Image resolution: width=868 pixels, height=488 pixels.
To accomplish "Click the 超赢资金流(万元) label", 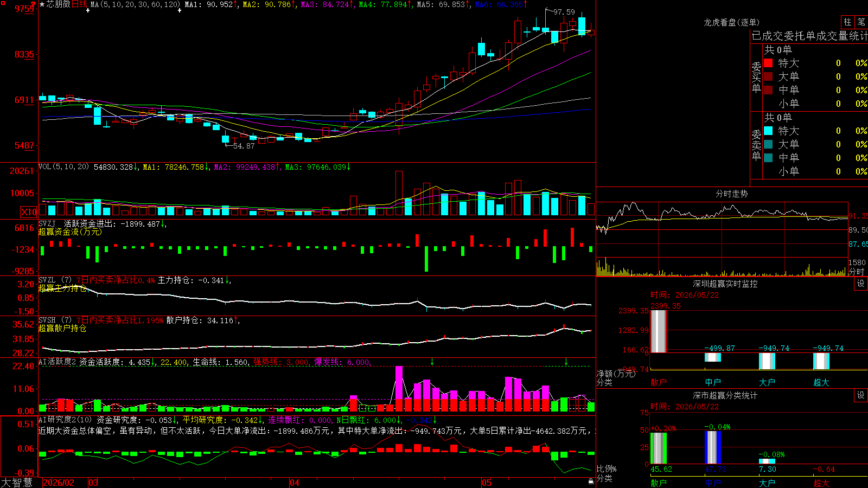I will pos(70,232).
